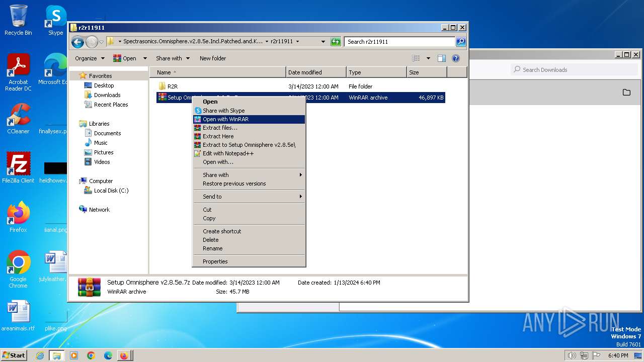
Task: Open areanimals.rtf document on desktop
Action: pyautogui.click(x=18, y=316)
